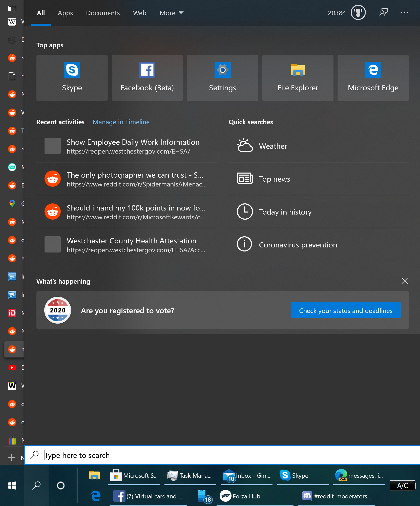Open Discord #reddit-moderators taskbar window
Image resolution: width=420 pixels, height=506 pixels.
pos(337,496)
